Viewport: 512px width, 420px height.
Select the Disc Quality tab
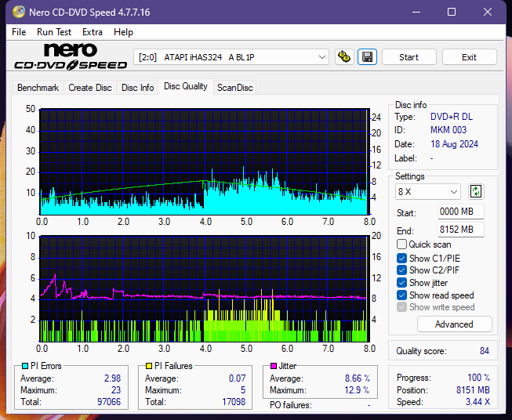click(186, 86)
